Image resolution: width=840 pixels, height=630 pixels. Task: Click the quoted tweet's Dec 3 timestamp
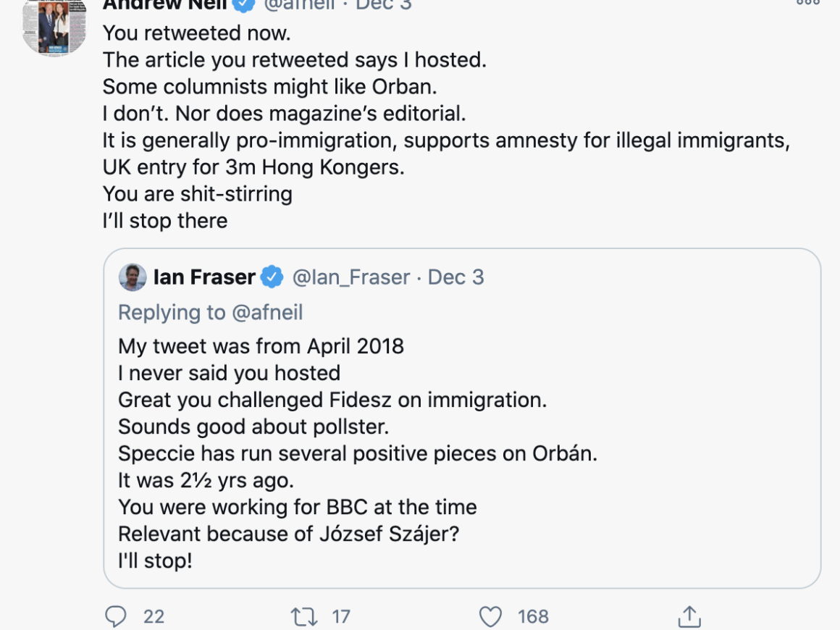pos(455,277)
